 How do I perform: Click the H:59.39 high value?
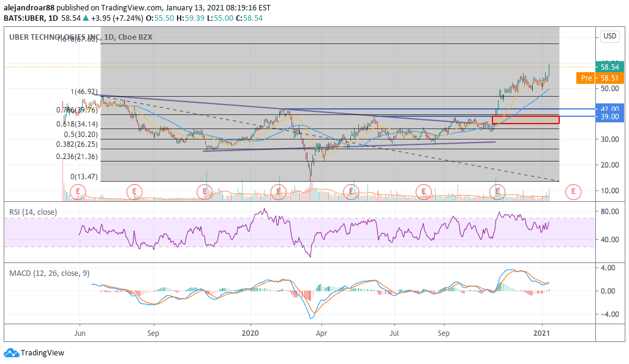(x=190, y=18)
